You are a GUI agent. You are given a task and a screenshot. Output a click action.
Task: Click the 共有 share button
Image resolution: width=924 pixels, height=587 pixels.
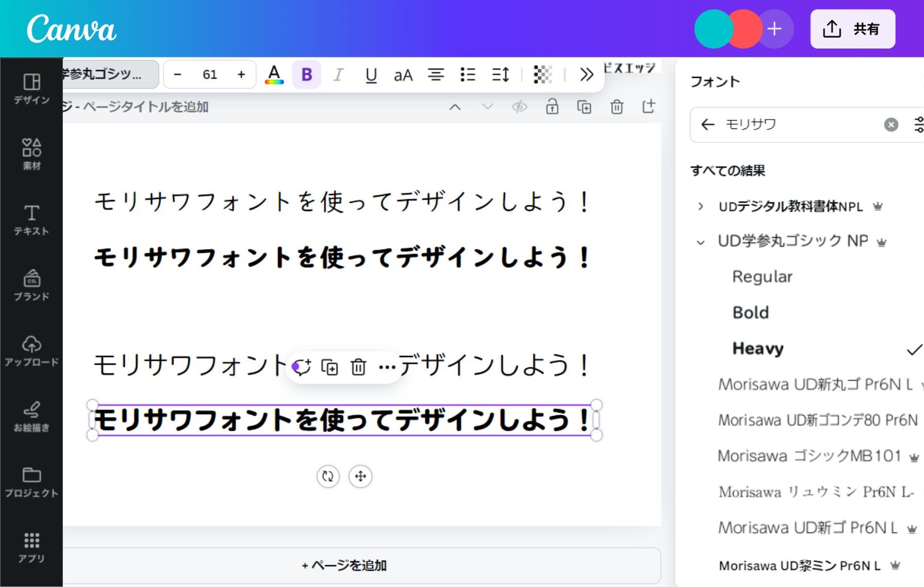[852, 29]
